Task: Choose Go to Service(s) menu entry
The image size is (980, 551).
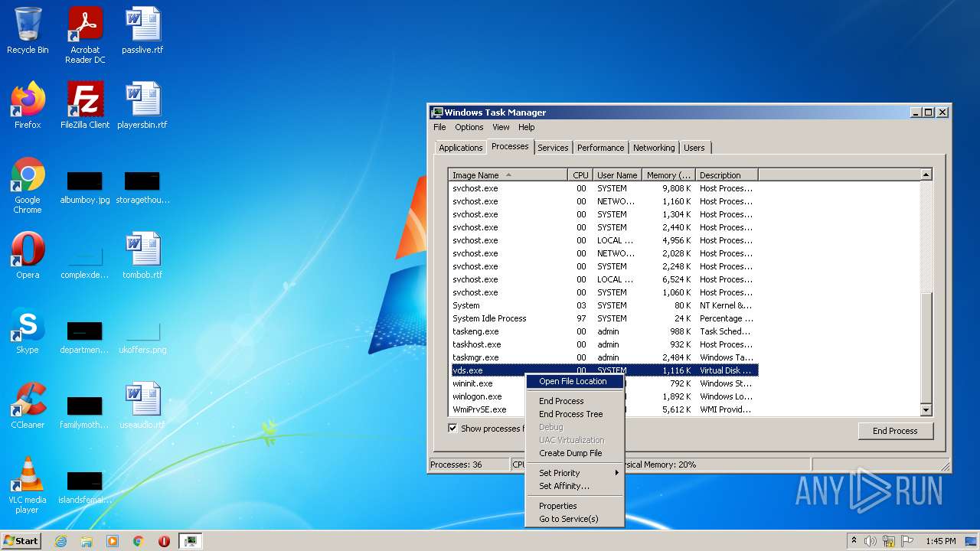Action: click(x=574, y=519)
